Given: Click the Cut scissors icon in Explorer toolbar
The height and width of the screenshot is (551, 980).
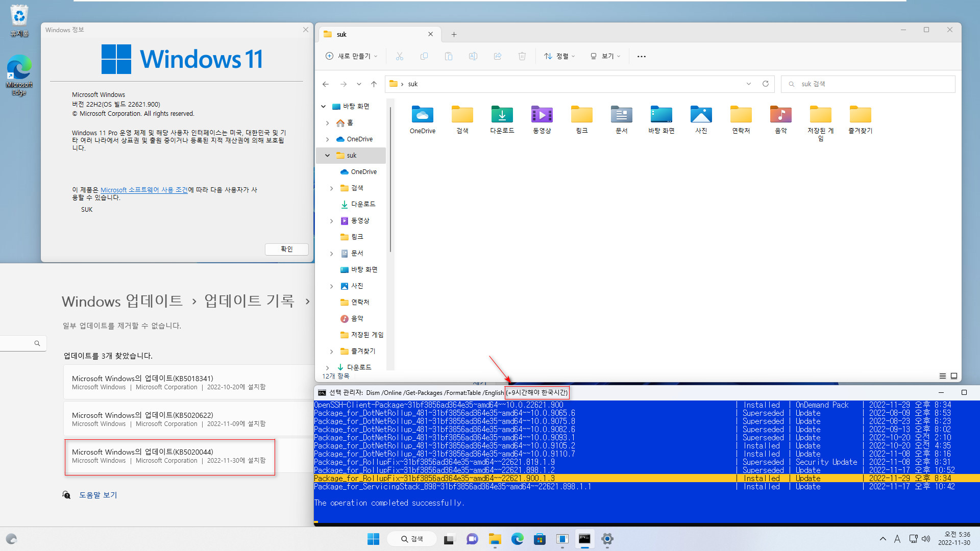Looking at the screenshot, I should pyautogui.click(x=399, y=56).
